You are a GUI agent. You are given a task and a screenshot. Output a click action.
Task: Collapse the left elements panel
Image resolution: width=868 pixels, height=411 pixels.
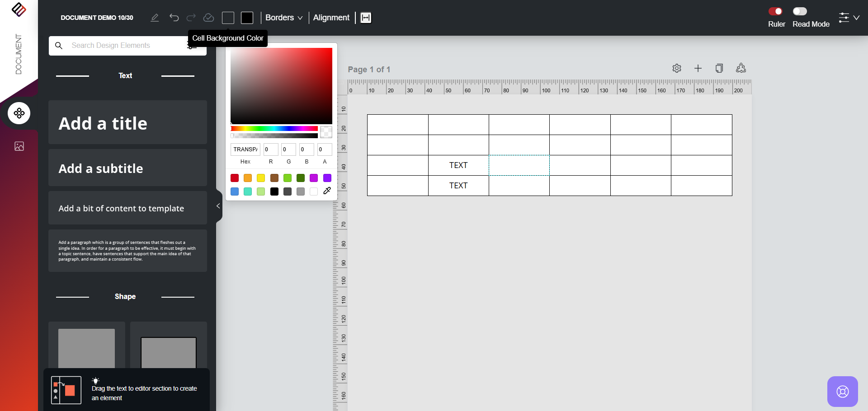pyautogui.click(x=218, y=206)
